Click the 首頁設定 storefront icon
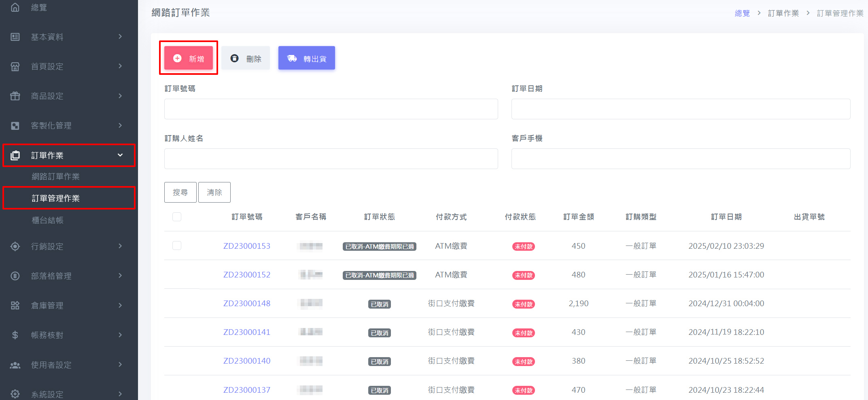Image resolution: width=868 pixels, height=400 pixels. coord(15,66)
